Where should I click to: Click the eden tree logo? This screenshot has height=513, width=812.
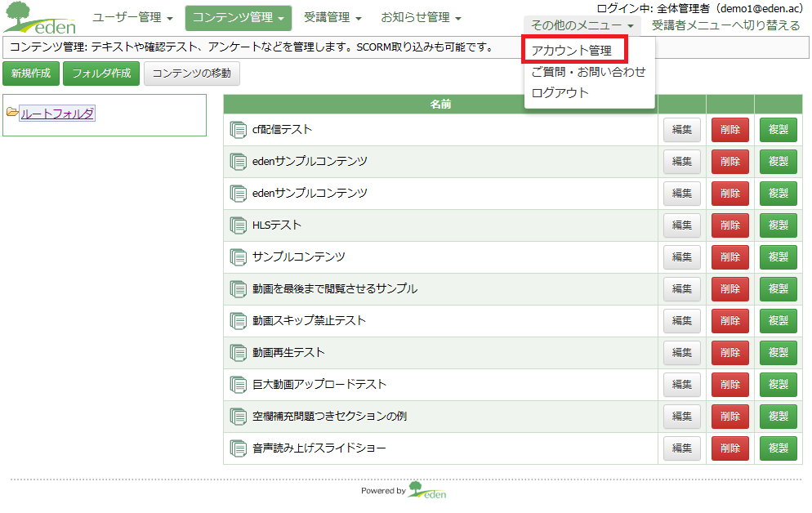tap(40, 18)
